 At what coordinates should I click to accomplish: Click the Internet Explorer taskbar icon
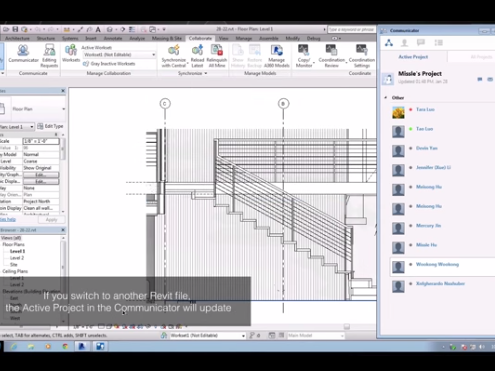[13, 346]
